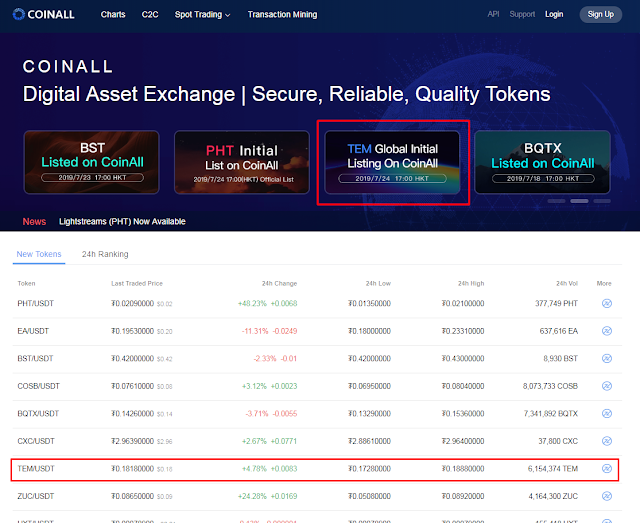Screen dimensions: 640x523
Task: Select the PHT/USDT token pair
Action: coord(36,303)
